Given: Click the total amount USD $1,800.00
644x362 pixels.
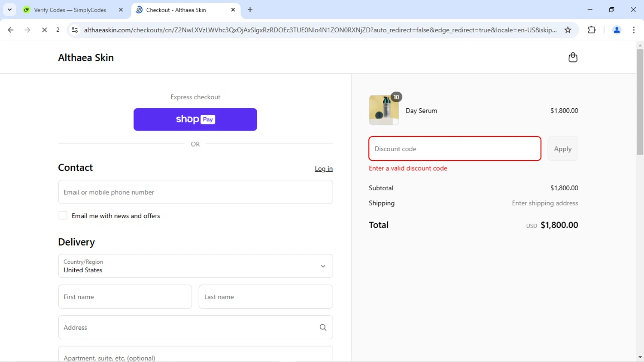Looking at the screenshot, I should pos(552,225).
